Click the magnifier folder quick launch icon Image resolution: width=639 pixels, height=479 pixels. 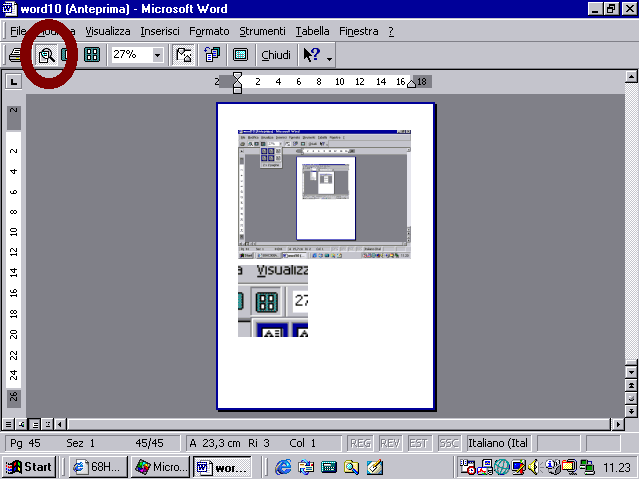point(351,467)
